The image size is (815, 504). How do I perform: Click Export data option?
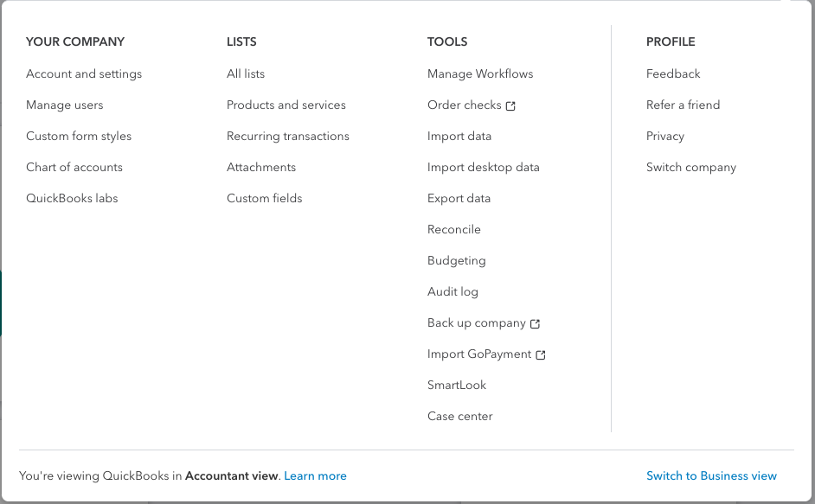click(x=459, y=199)
